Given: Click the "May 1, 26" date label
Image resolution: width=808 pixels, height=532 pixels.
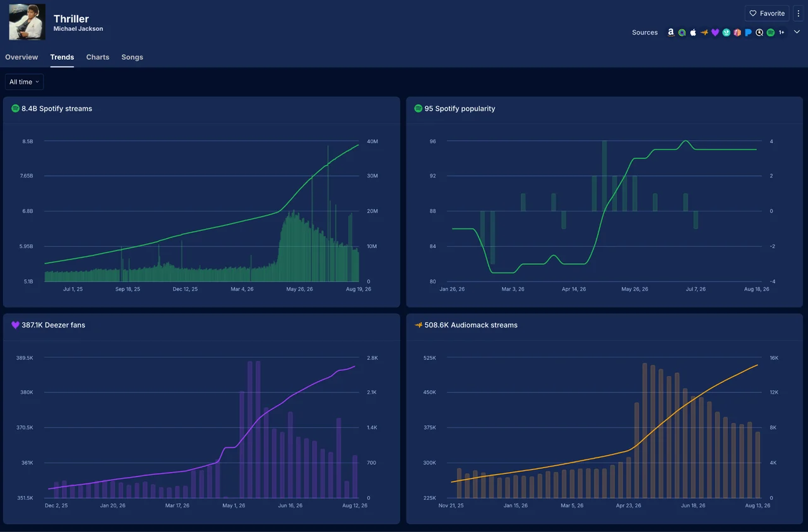Looking at the screenshot, I should point(234,505).
